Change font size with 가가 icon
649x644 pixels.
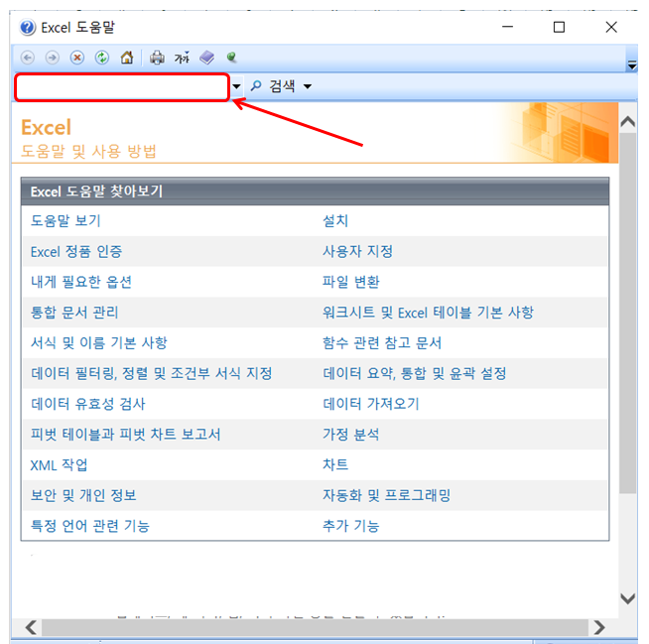pos(182,58)
